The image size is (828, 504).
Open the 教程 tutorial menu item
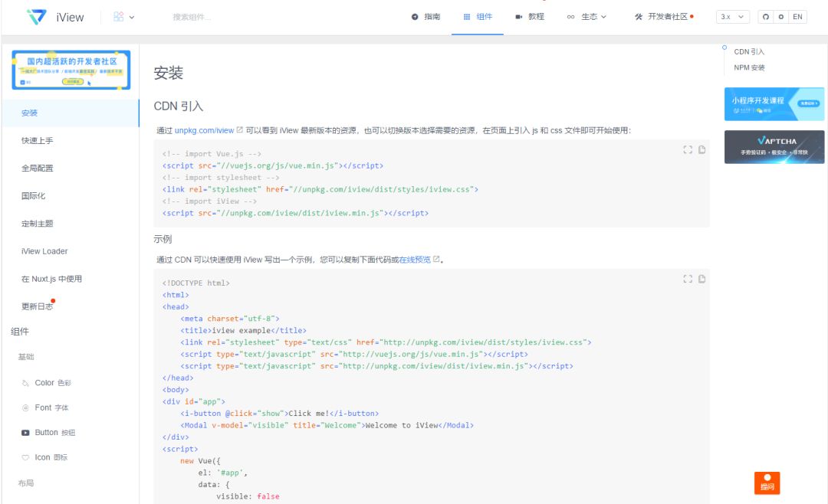(530, 17)
